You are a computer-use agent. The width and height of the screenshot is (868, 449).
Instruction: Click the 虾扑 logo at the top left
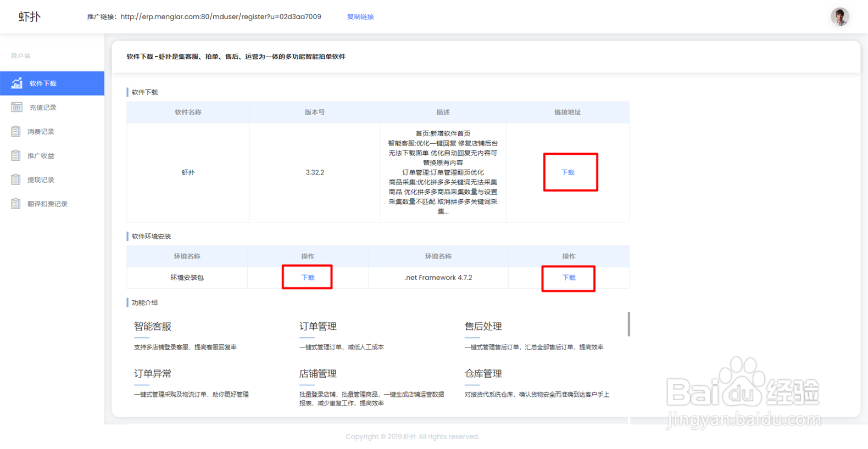click(x=30, y=16)
